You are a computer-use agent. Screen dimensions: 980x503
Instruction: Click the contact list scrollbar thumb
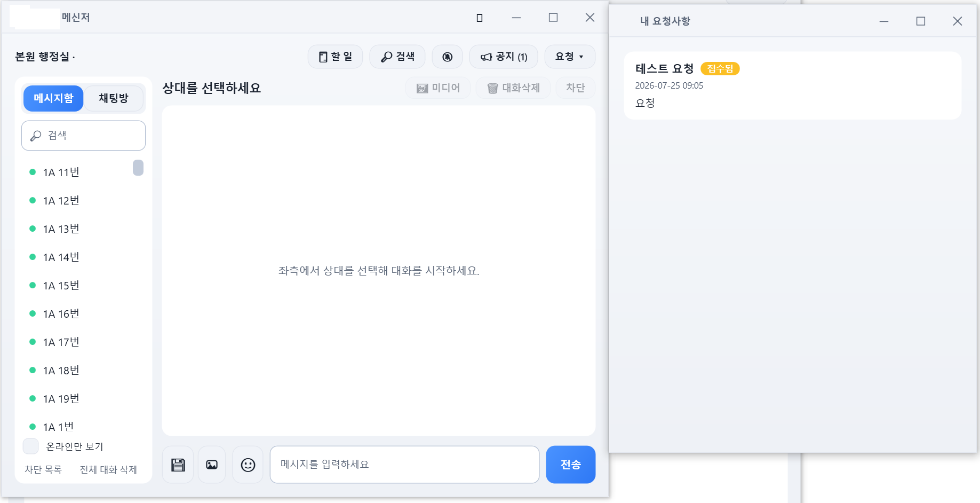coord(138,168)
